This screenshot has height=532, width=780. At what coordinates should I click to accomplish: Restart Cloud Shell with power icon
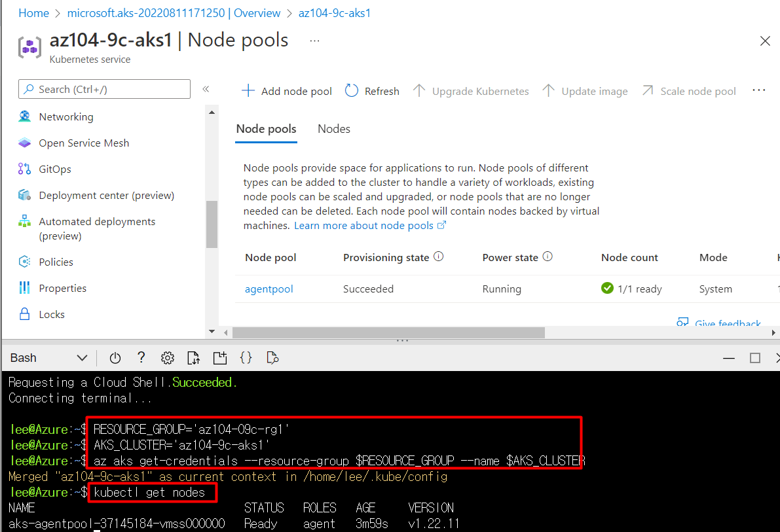(115, 358)
